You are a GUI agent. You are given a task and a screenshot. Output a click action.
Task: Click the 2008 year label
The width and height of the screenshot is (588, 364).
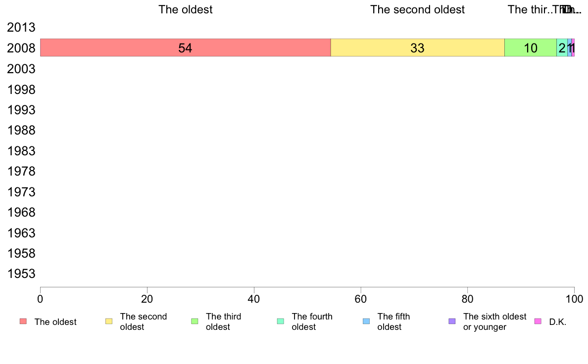tap(21, 48)
